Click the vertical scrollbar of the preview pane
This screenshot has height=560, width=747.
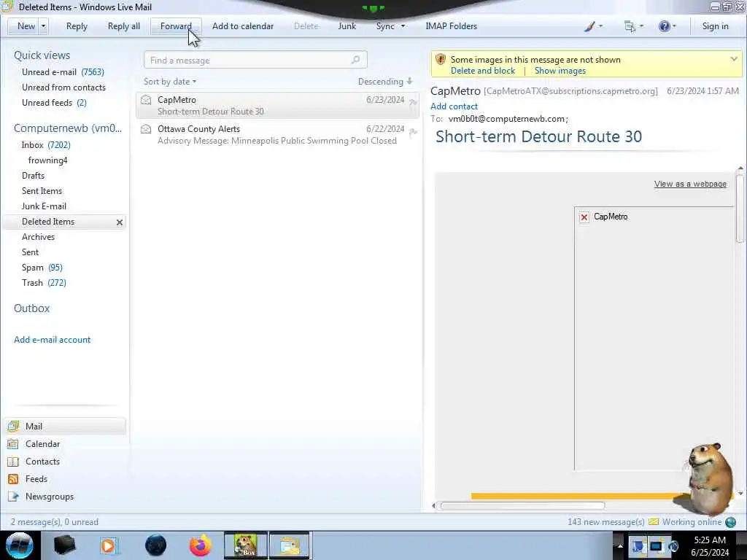(x=740, y=208)
